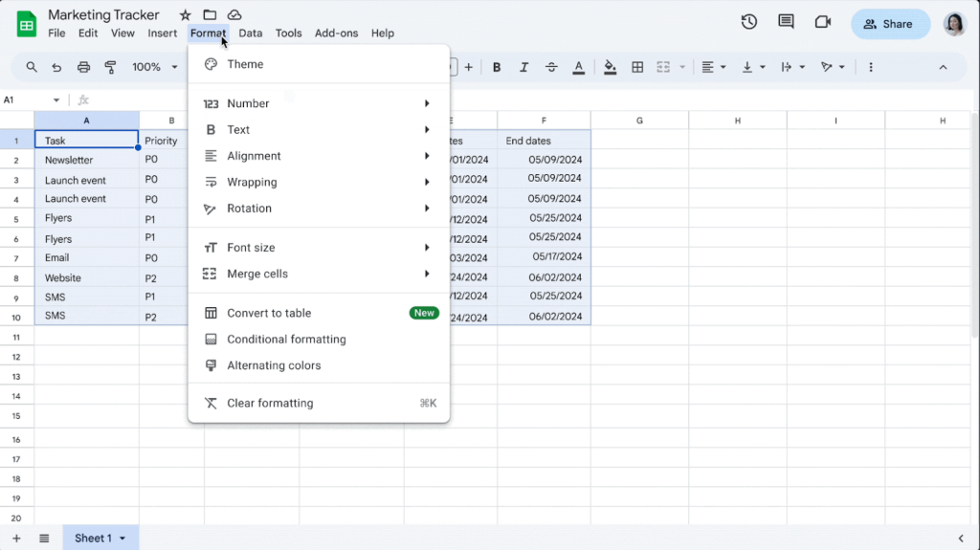The height and width of the screenshot is (550, 980).
Task: Open the Data menu
Action: 251,33
